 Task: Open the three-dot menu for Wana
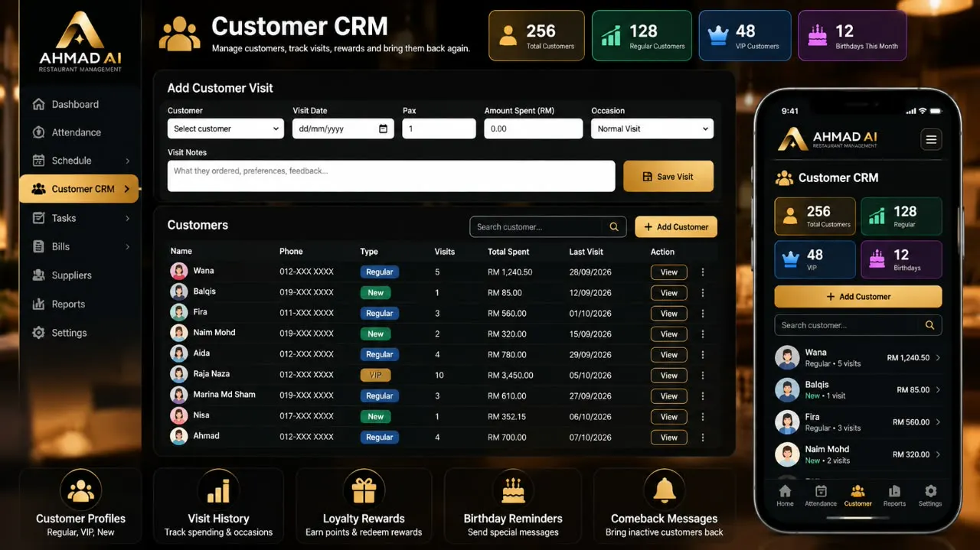click(703, 272)
